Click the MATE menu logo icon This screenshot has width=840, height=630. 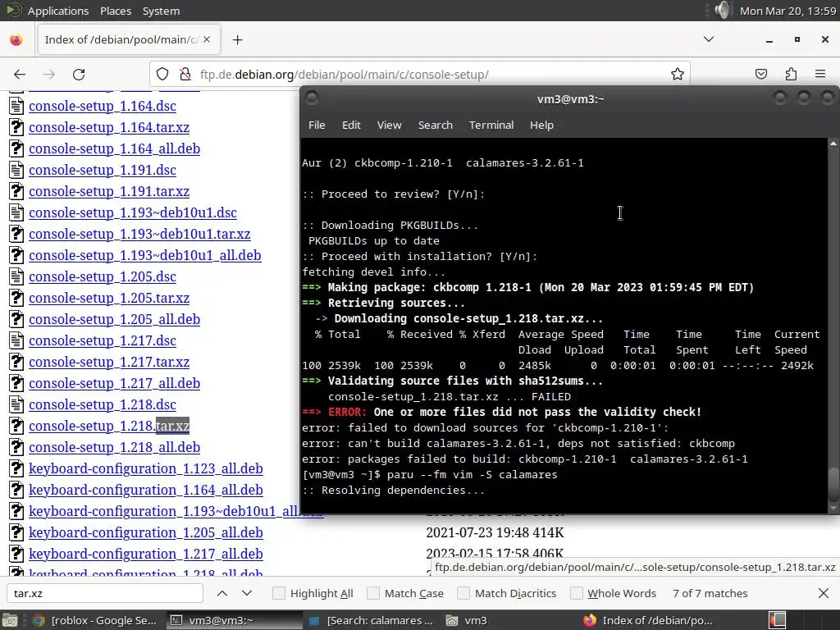13,10
